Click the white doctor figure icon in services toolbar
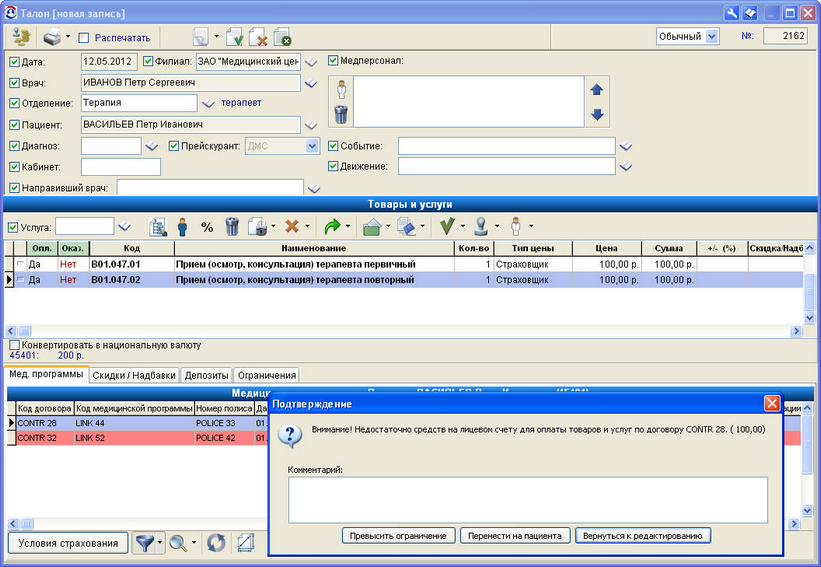This screenshot has width=821, height=567. (516, 226)
